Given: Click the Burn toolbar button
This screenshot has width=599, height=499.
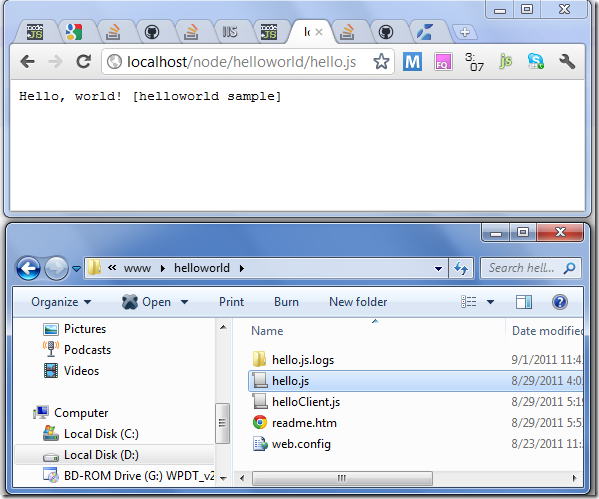Looking at the screenshot, I should tap(286, 302).
